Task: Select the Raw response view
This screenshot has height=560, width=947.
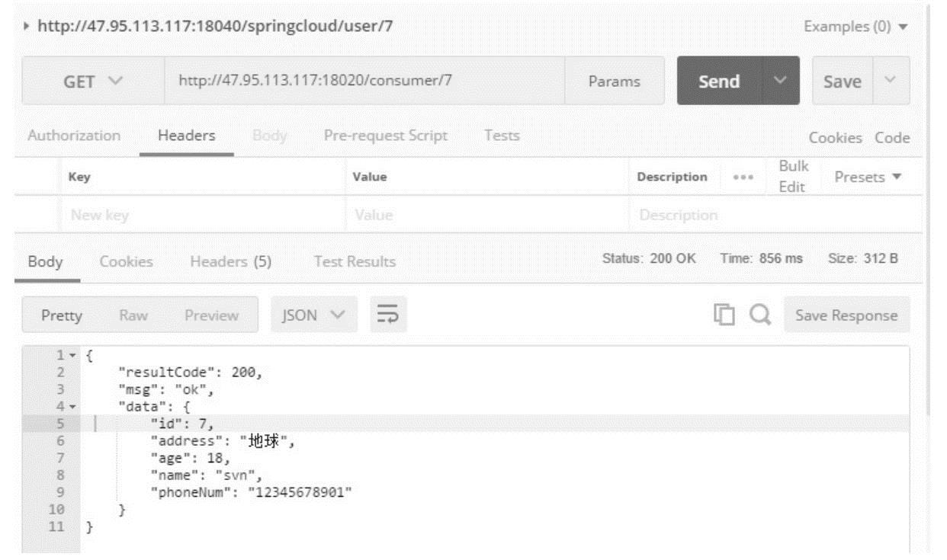Action: pyautogui.click(x=133, y=315)
